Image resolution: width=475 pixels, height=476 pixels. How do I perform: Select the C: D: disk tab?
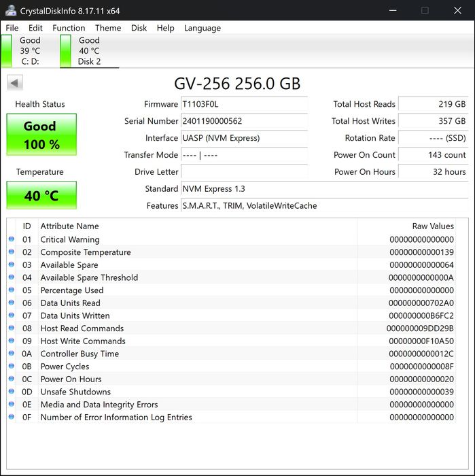pyautogui.click(x=29, y=51)
